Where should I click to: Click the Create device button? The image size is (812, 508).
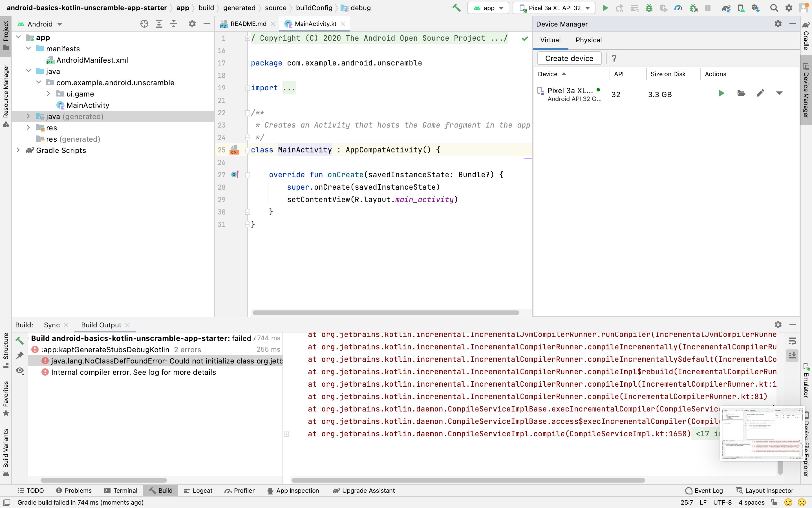click(569, 58)
